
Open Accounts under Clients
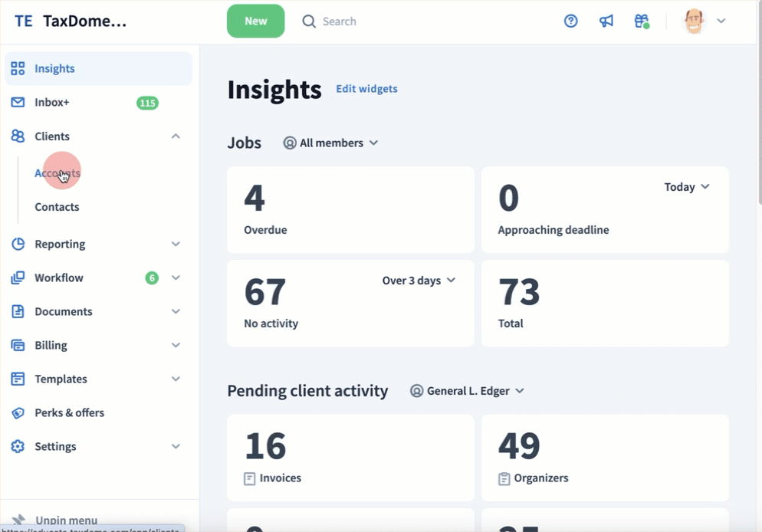(x=57, y=173)
